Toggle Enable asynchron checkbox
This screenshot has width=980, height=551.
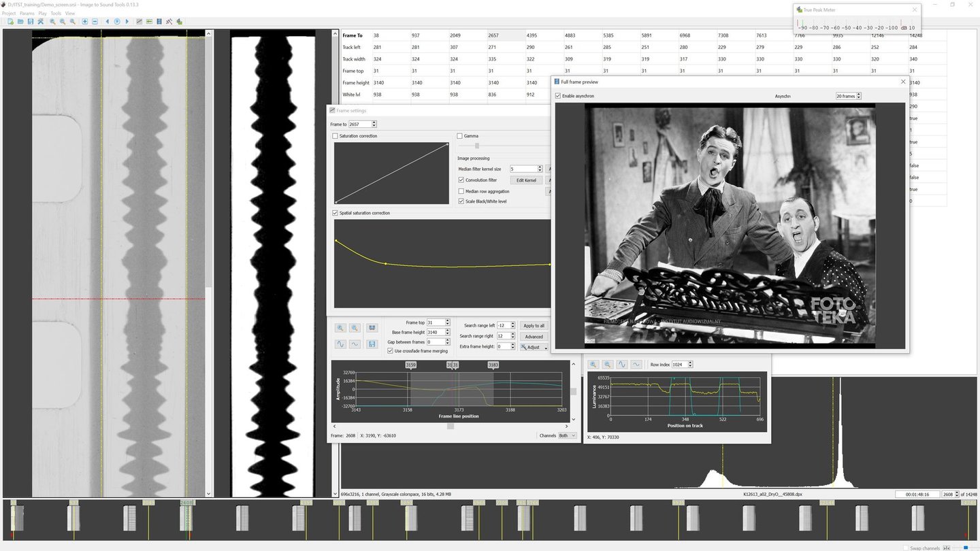(x=559, y=96)
